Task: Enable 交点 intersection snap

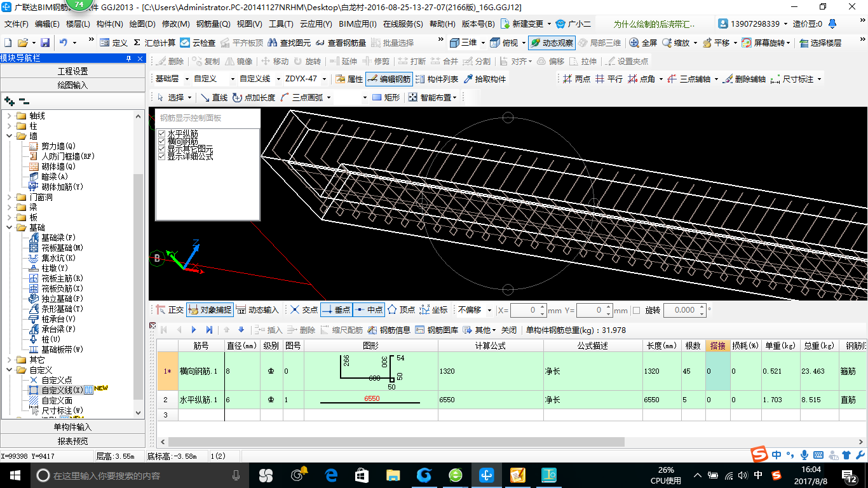Action: [x=304, y=310]
